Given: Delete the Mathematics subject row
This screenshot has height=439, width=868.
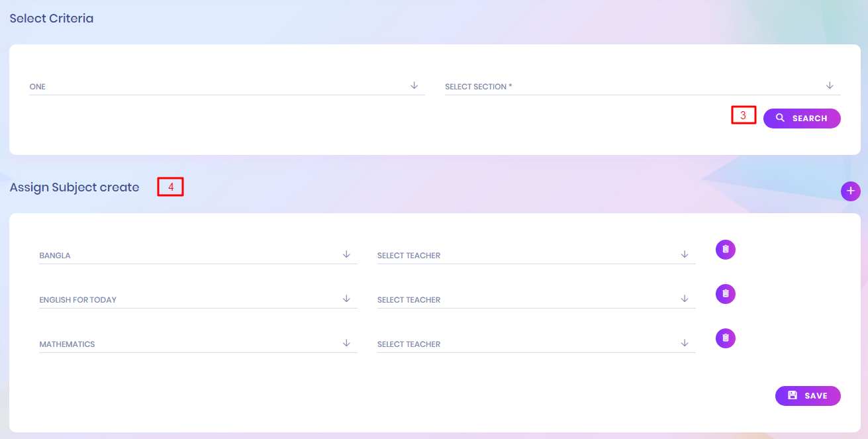Looking at the screenshot, I should pos(725,338).
